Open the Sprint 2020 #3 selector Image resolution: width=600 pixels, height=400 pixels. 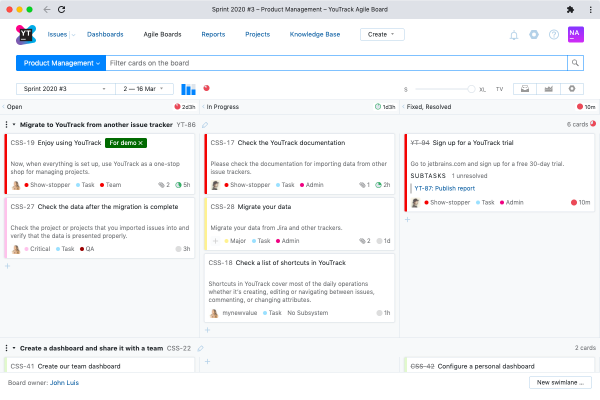65,89
